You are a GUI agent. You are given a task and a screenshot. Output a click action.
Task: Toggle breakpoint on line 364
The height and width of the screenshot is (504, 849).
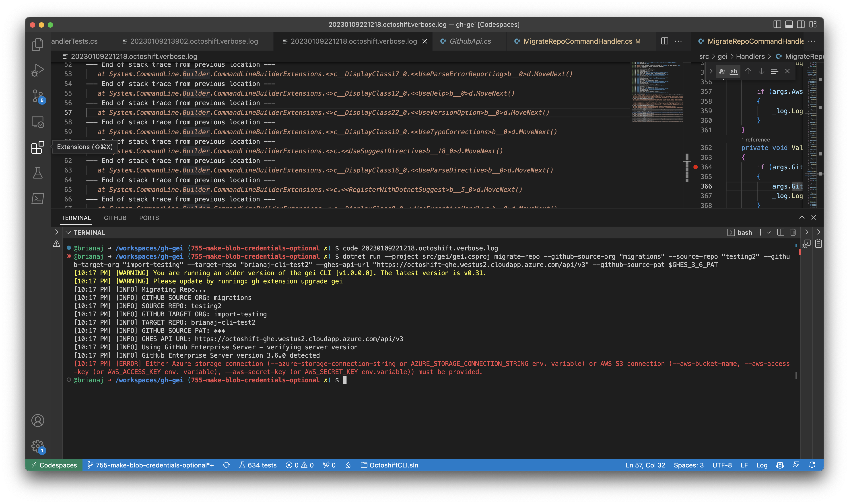click(x=695, y=167)
